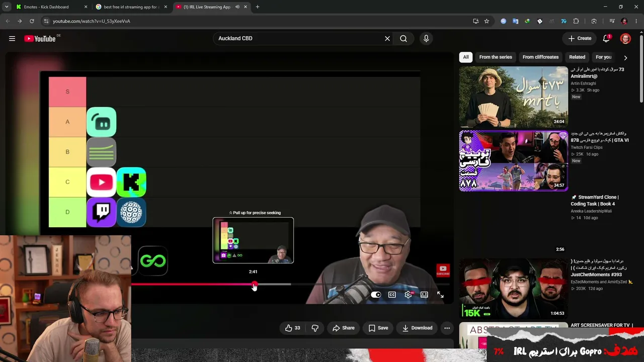Filter by From cliffcreates chip
This screenshot has width=644, height=362.
540,57
